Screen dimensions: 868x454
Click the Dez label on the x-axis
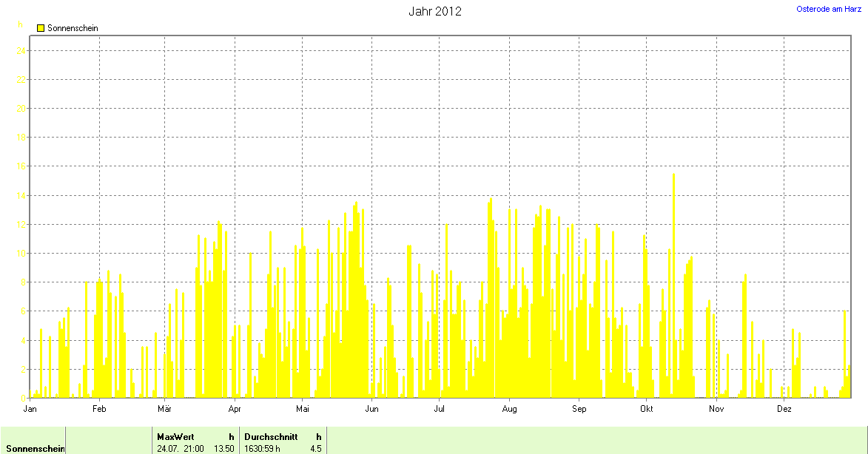coord(784,408)
